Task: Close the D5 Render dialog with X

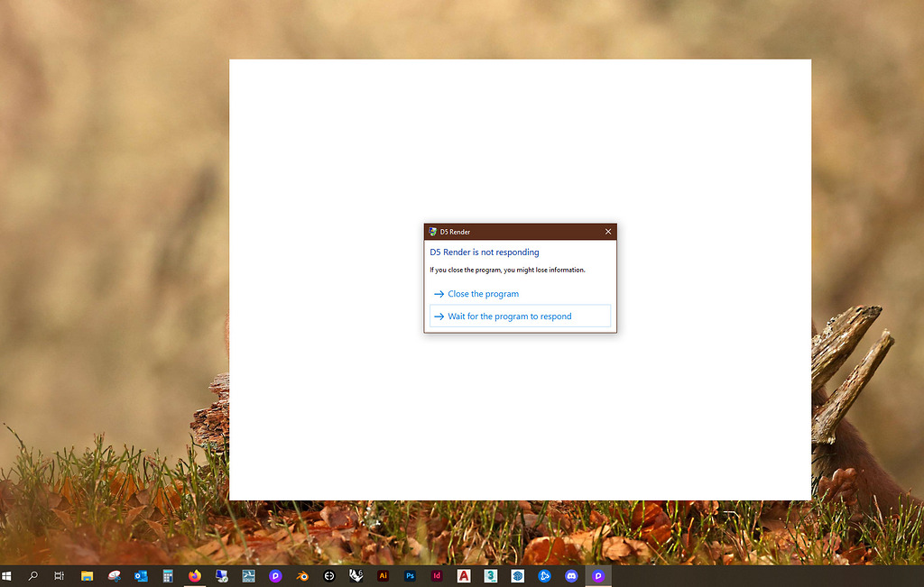Action: (608, 232)
